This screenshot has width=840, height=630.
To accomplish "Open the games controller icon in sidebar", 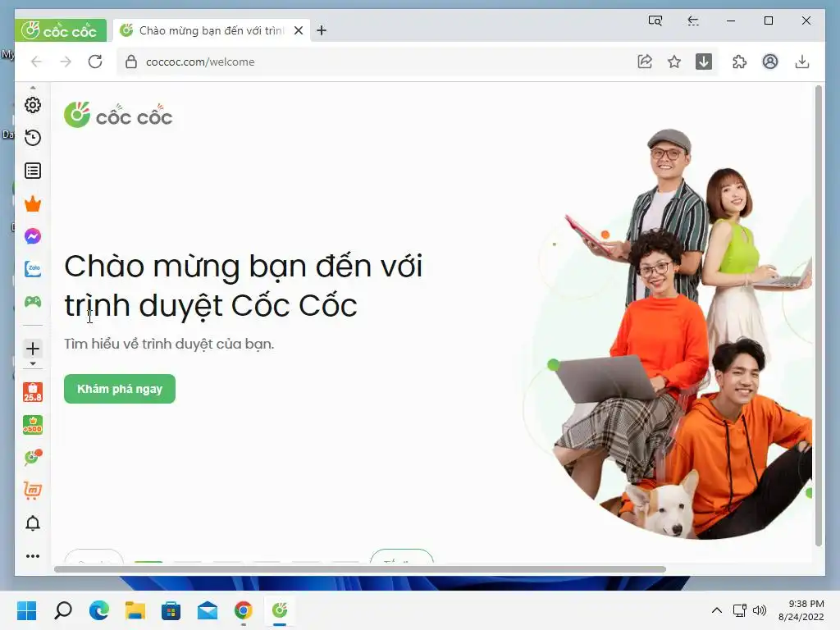I will [33, 302].
